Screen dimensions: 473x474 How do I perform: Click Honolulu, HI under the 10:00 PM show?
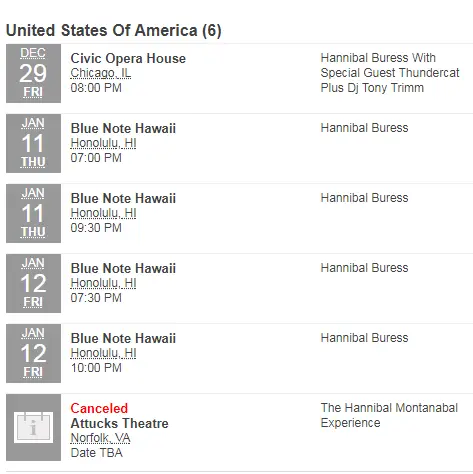tap(103, 353)
